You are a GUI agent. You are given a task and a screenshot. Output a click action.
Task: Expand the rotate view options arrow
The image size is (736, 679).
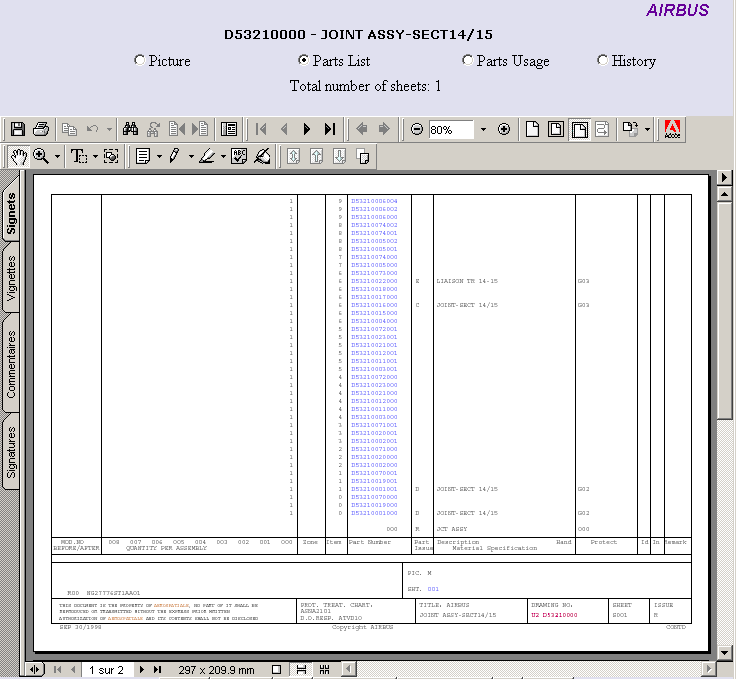tap(647, 129)
